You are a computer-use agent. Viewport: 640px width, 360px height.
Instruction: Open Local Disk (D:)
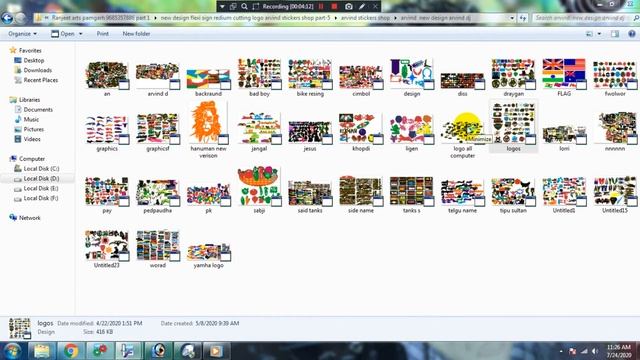coord(41,178)
